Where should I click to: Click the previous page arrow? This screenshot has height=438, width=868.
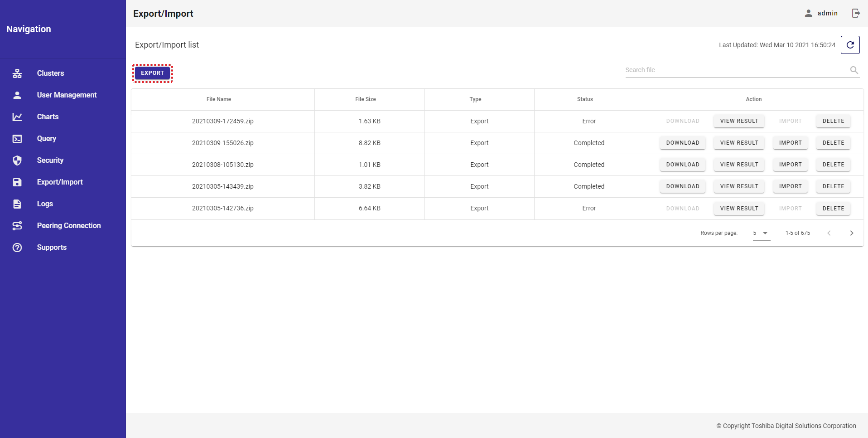point(829,233)
